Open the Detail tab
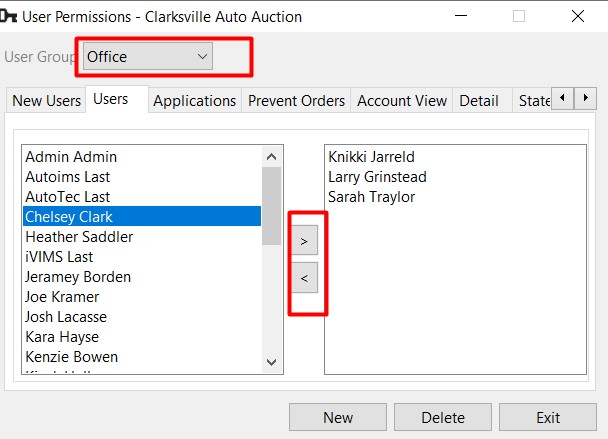Viewport: 608px width, 439px height. [x=479, y=101]
